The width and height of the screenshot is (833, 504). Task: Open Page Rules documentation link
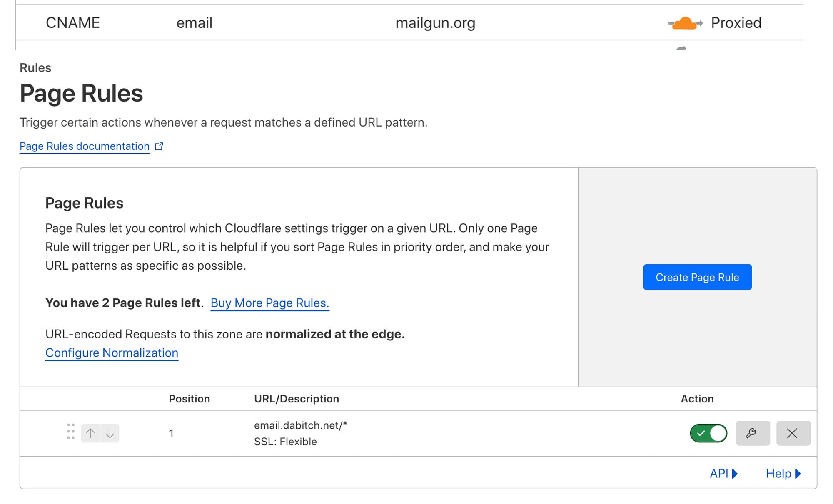[x=85, y=146]
